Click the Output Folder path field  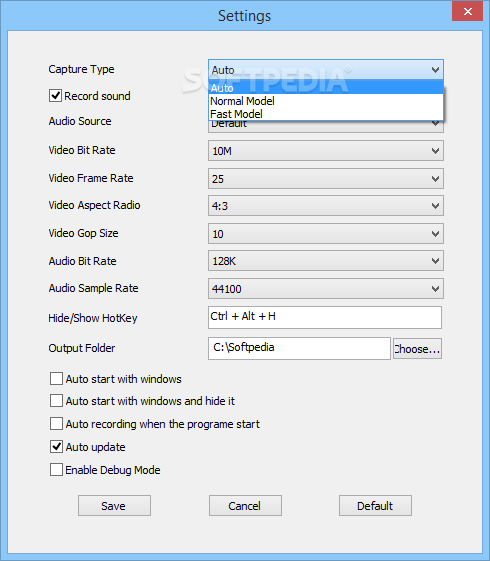coord(299,348)
